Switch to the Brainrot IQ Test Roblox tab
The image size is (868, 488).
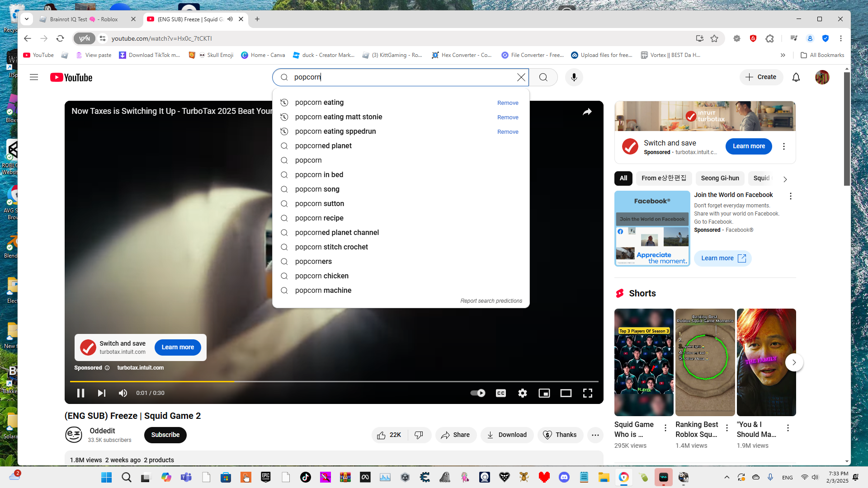(87, 19)
